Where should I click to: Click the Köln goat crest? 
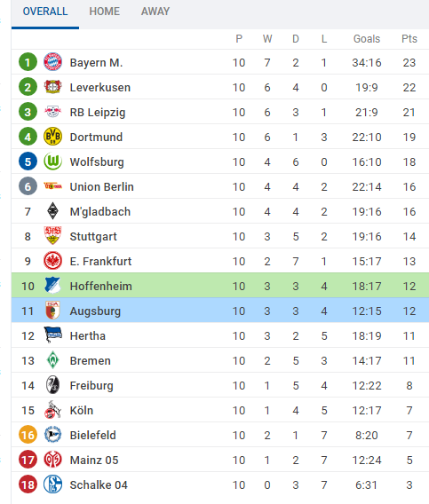coord(52,410)
